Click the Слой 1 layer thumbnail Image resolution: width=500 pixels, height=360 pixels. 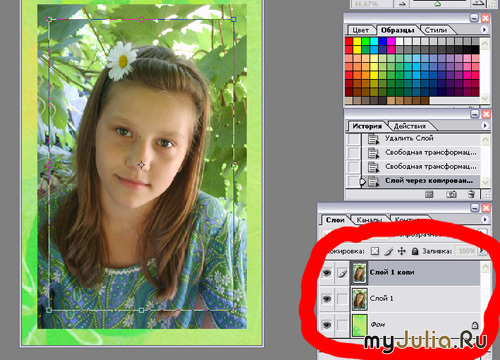click(360, 299)
